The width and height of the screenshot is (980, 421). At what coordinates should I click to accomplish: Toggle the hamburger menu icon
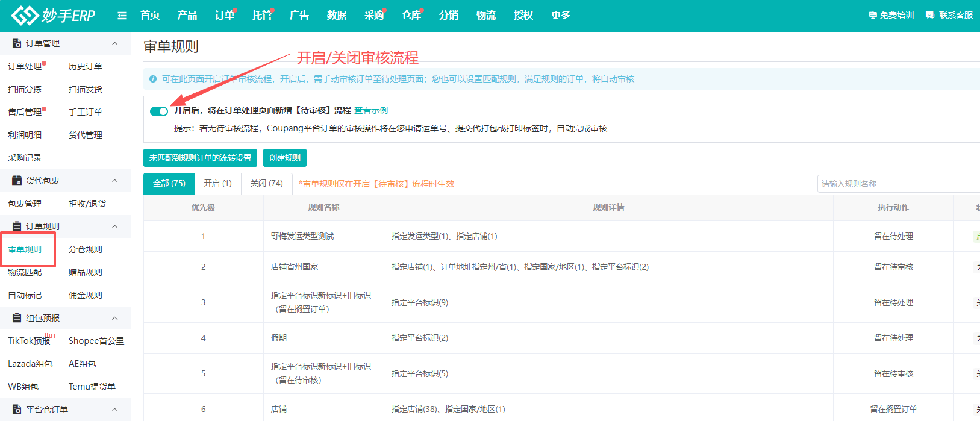click(x=122, y=16)
